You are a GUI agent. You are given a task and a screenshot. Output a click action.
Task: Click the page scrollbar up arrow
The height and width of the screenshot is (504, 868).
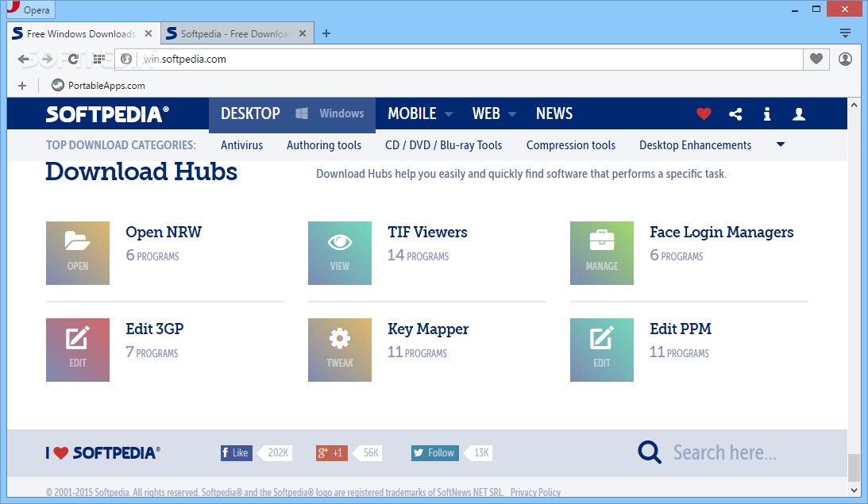854,105
